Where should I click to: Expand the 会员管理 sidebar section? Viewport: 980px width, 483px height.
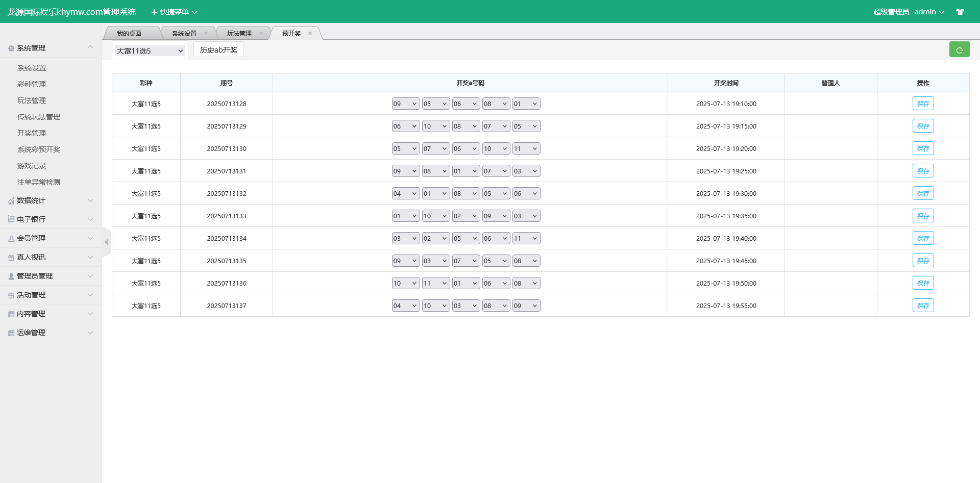click(51, 238)
